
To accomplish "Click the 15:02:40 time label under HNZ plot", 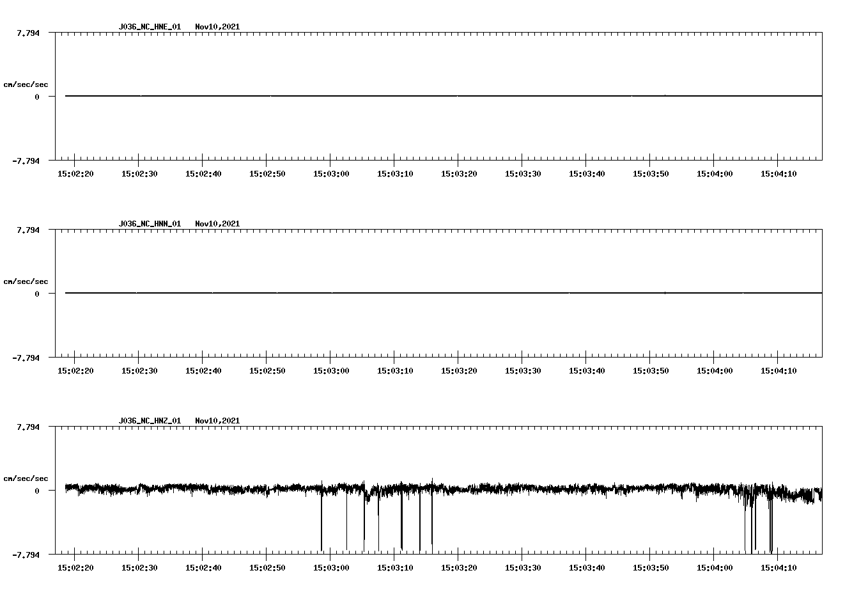I will [x=203, y=568].
